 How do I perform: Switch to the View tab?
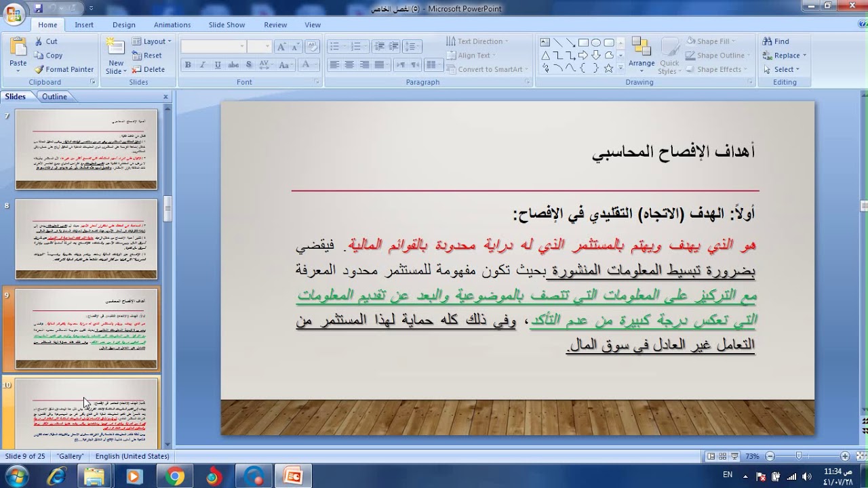(313, 24)
